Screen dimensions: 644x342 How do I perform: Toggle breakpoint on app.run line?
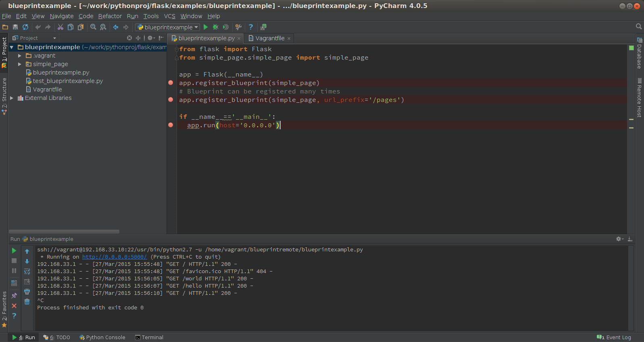pyautogui.click(x=171, y=125)
